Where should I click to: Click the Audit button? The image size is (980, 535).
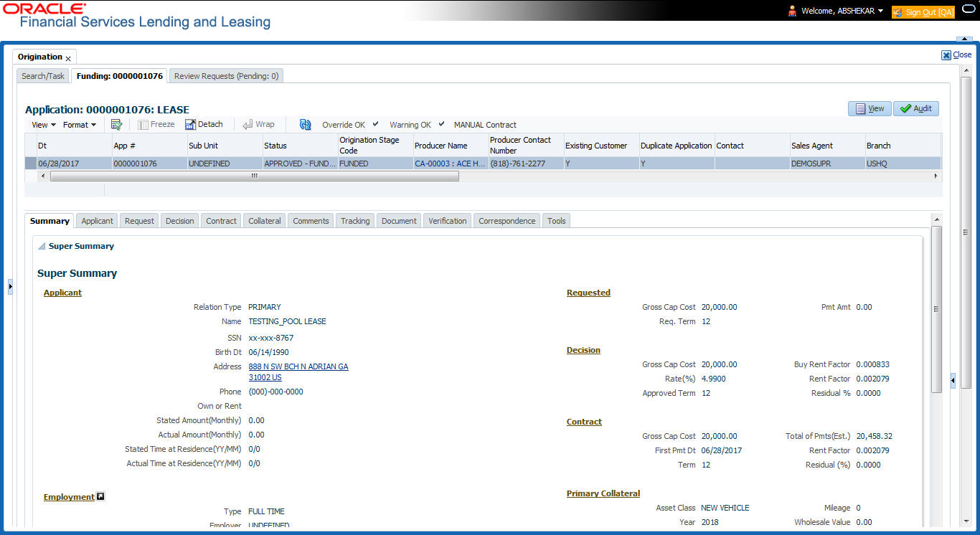pos(916,108)
